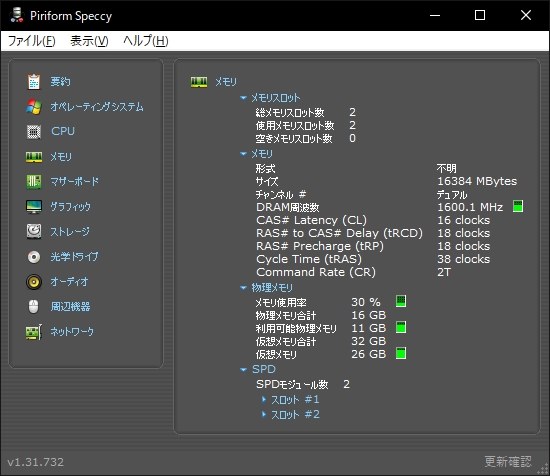Click the 物理メモリ合計 label

click(x=286, y=316)
